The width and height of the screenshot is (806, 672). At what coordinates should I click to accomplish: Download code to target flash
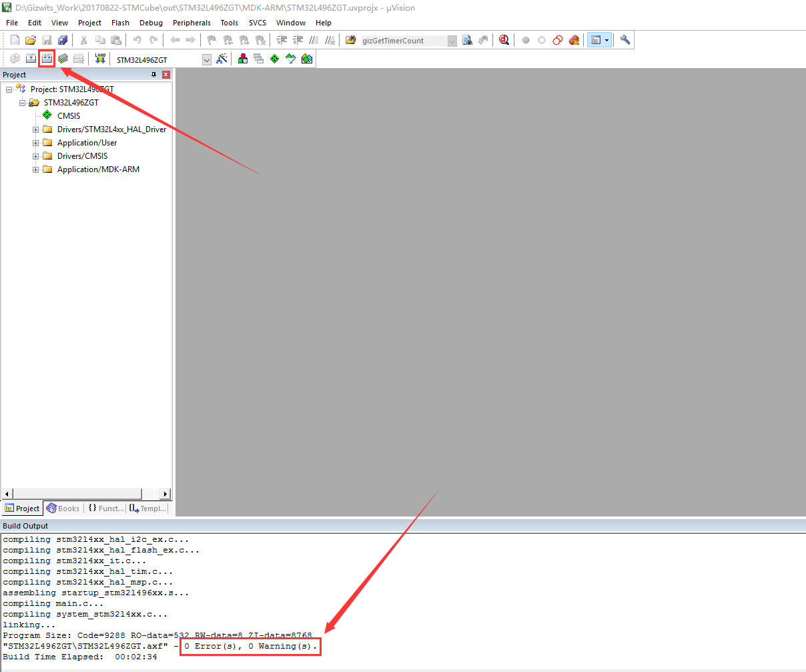99,58
